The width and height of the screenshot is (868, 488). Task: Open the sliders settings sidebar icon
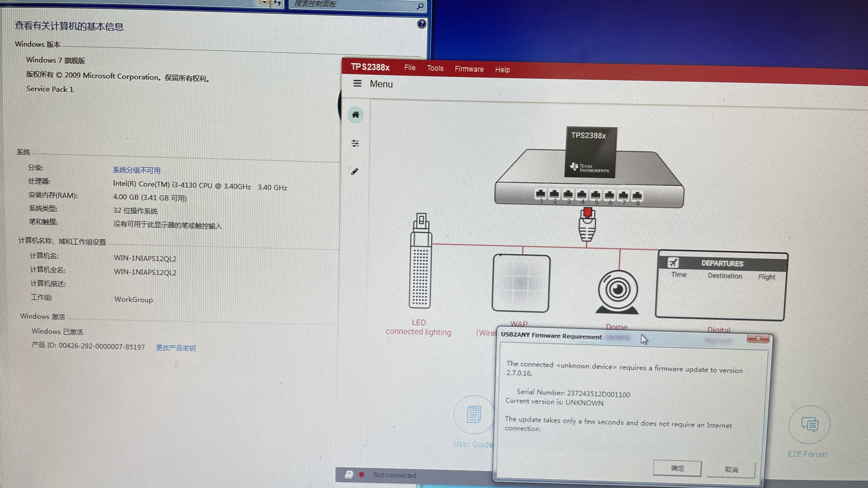pos(355,143)
